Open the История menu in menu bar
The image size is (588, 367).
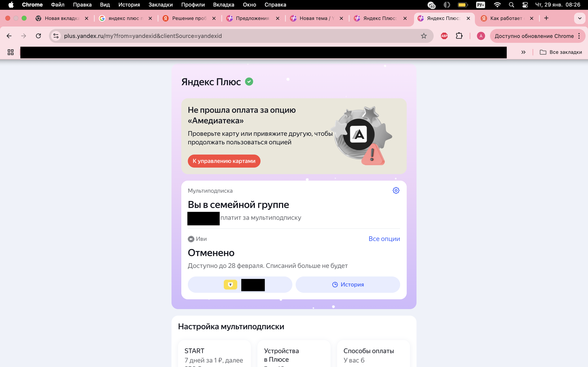tap(129, 5)
